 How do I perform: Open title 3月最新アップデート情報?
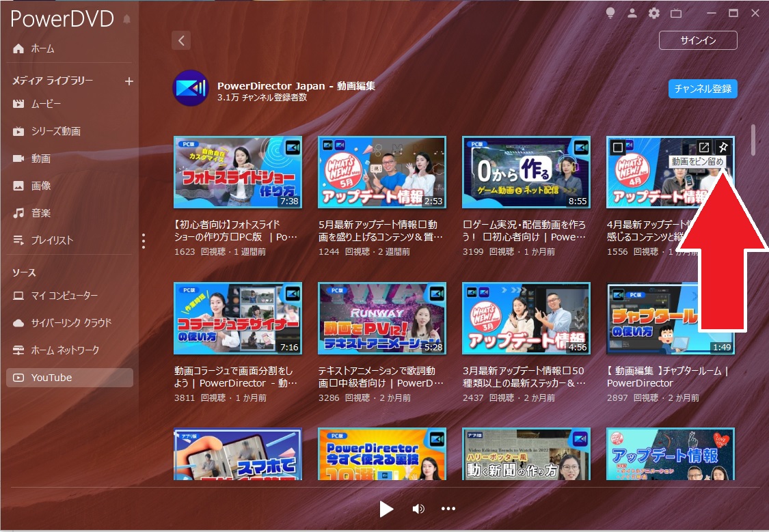pyautogui.click(x=524, y=377)
